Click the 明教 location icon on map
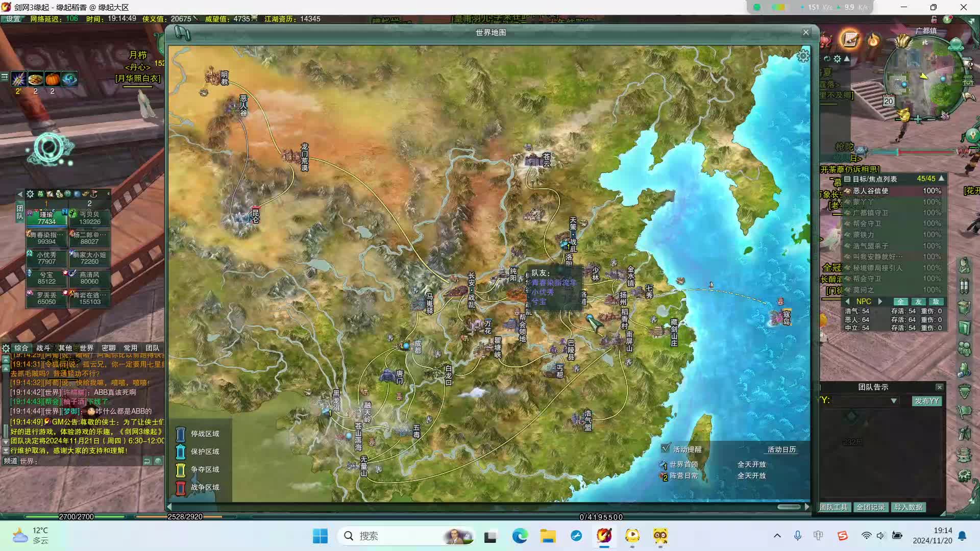 [x=213, y=77]
